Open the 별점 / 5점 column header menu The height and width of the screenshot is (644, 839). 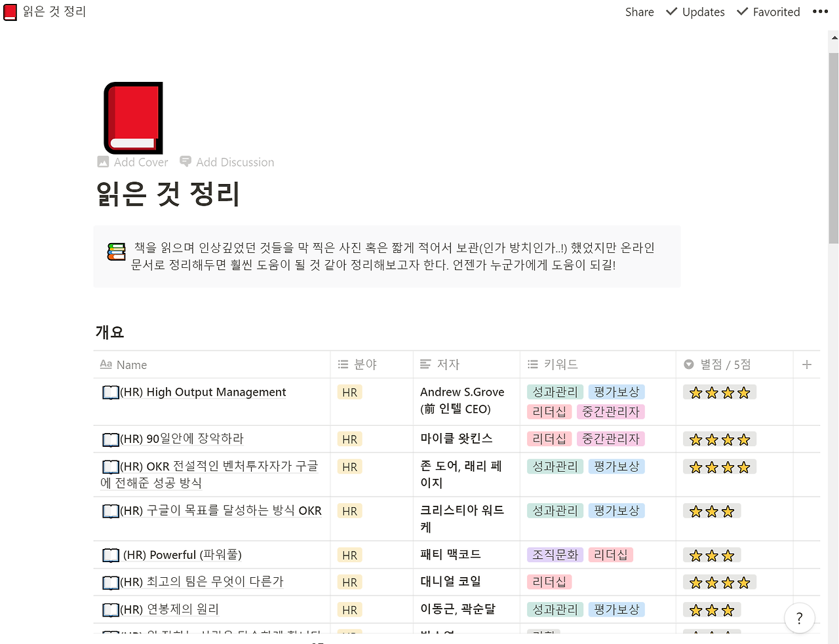(x=735, y=364)
